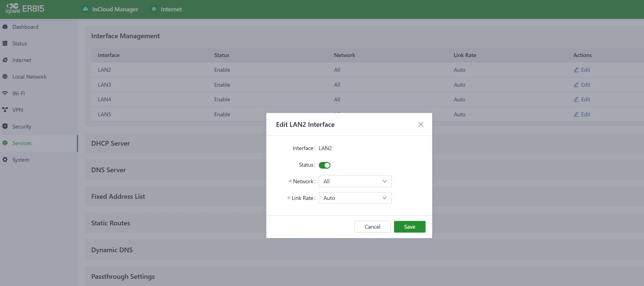This screenshot has width=644, height=286.
Task: Select the Services menu item
Action: [39, 143]
